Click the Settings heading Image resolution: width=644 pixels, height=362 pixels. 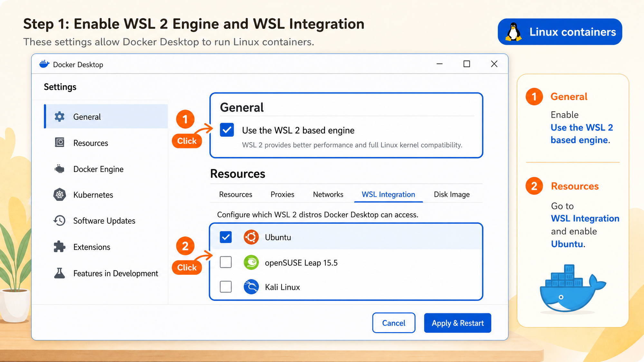pos(60,87)
